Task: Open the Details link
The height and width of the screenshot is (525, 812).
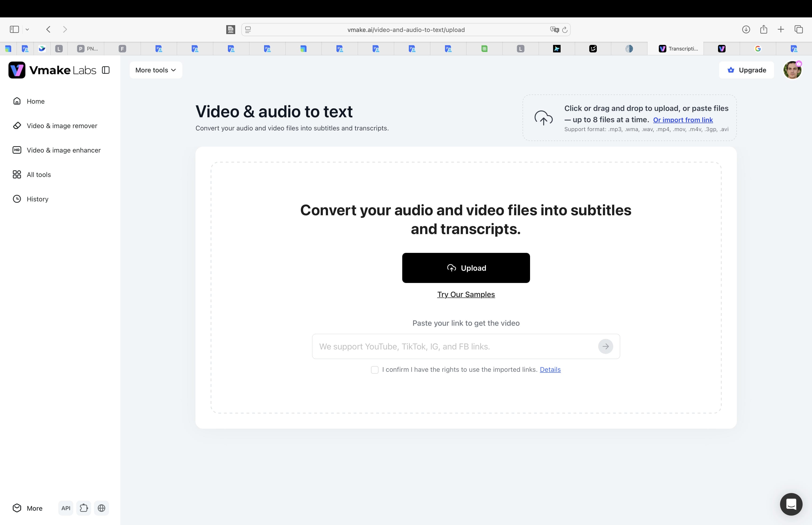Action: 550,370
